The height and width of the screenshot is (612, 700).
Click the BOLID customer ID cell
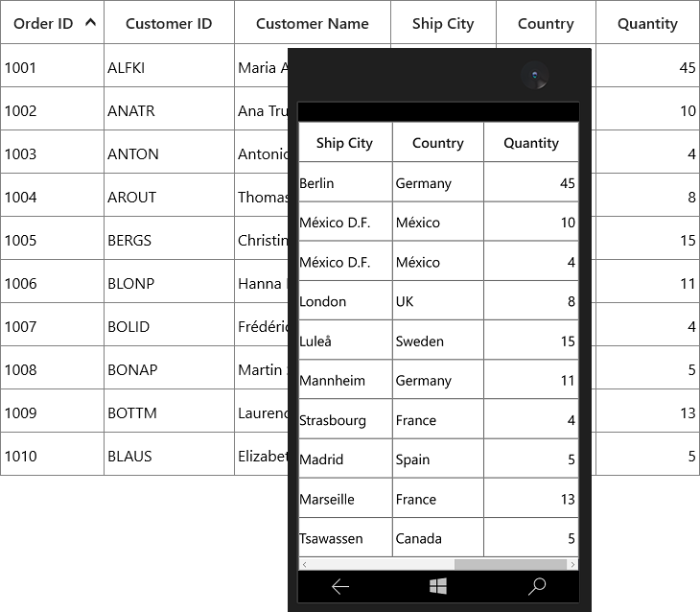[x=169, y=325]
